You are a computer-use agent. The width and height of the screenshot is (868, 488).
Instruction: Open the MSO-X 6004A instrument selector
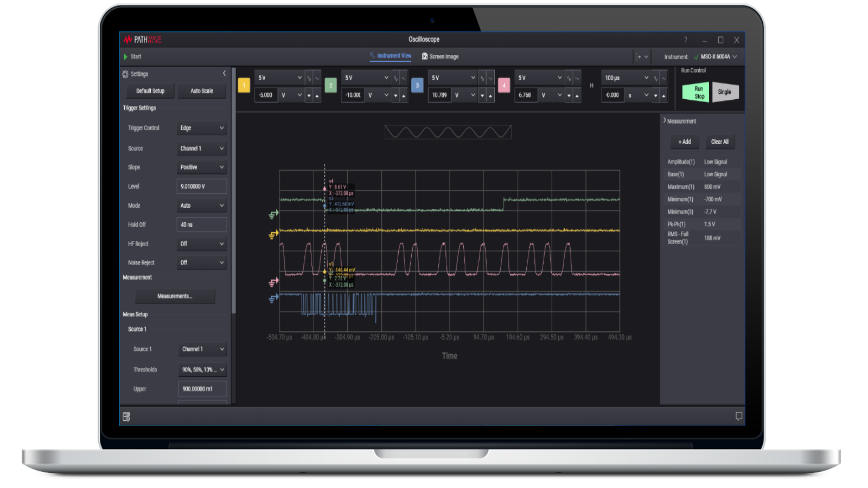coord(715,56)
